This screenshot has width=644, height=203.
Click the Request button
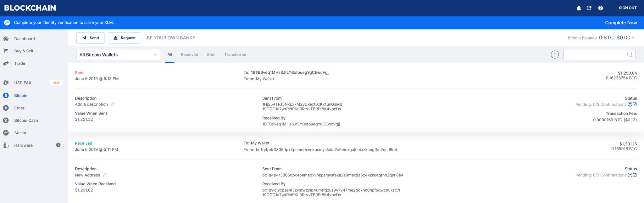click(x=124, y=38)
